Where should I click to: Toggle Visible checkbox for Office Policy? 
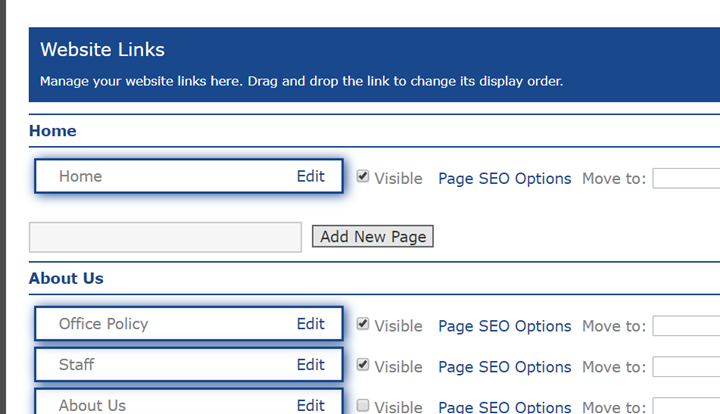(x=363, y=324)
